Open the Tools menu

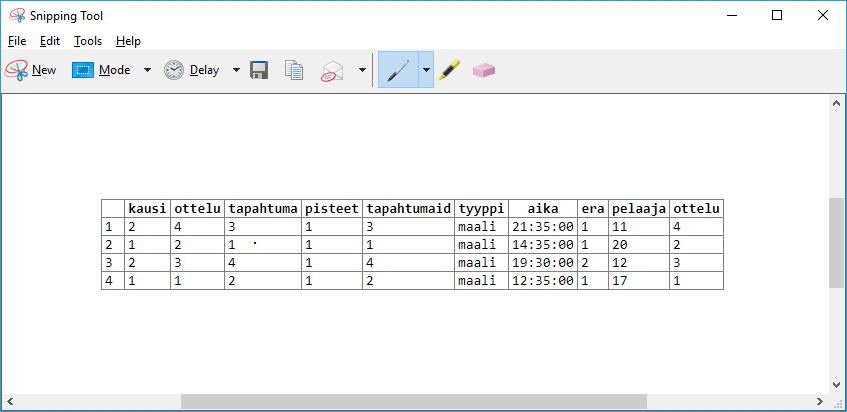88,41
